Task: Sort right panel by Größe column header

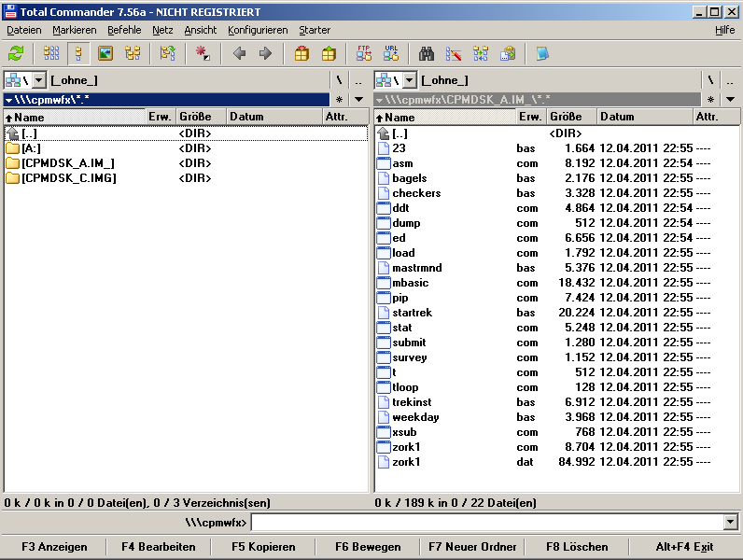Action: point(571,117)
